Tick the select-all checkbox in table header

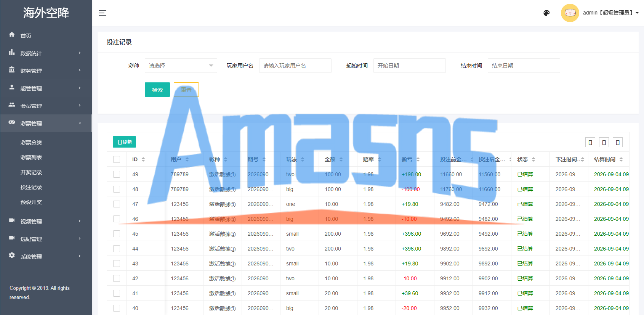point(117,159)
